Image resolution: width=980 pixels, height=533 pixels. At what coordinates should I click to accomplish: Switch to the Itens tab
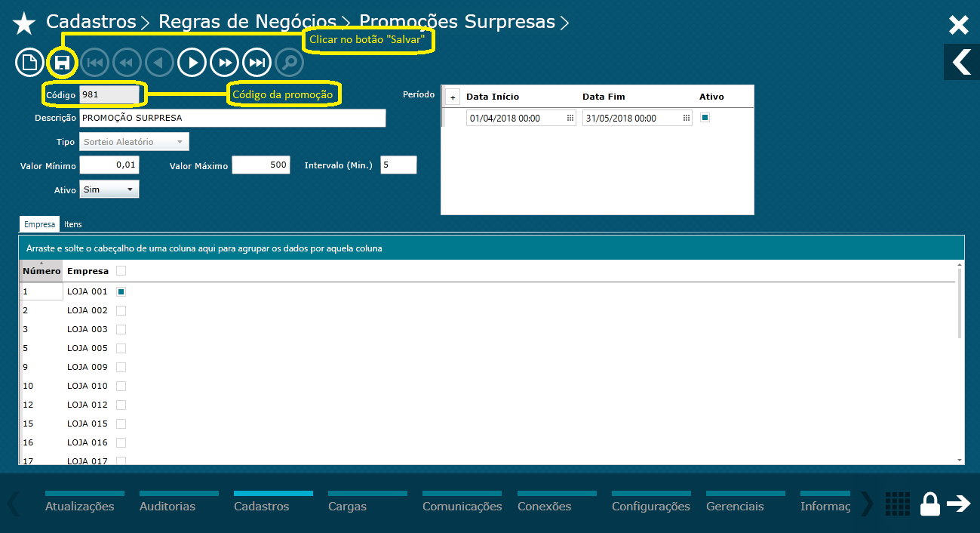(x=73, y=224)
